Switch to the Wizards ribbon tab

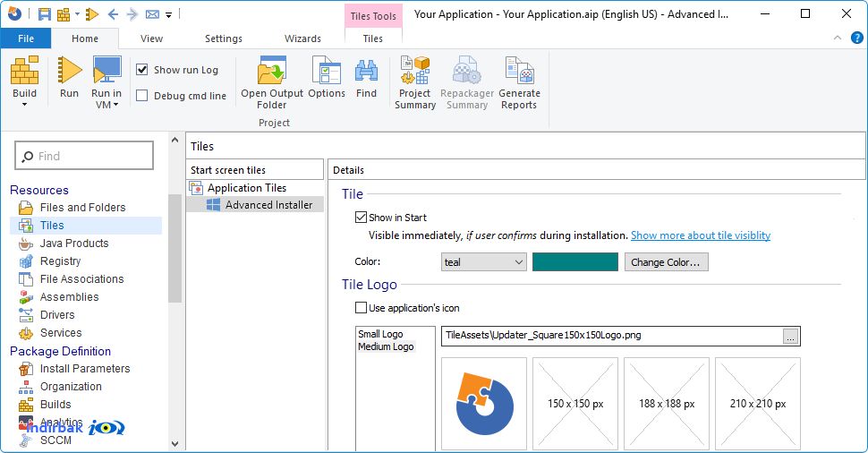point(302,38)
